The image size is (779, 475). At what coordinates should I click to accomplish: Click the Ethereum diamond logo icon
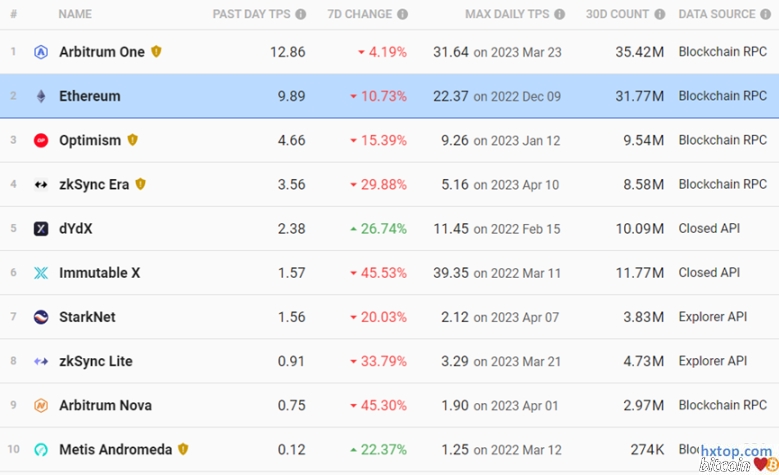(41, 96)
